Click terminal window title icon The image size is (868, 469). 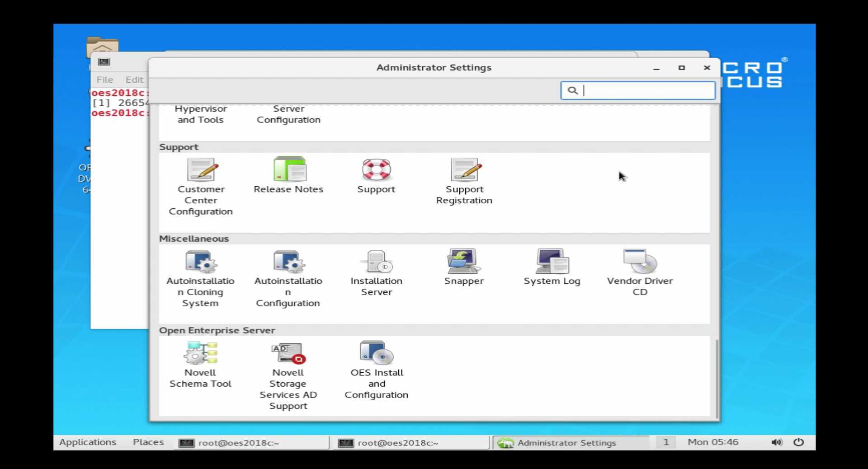click(104, 62)
